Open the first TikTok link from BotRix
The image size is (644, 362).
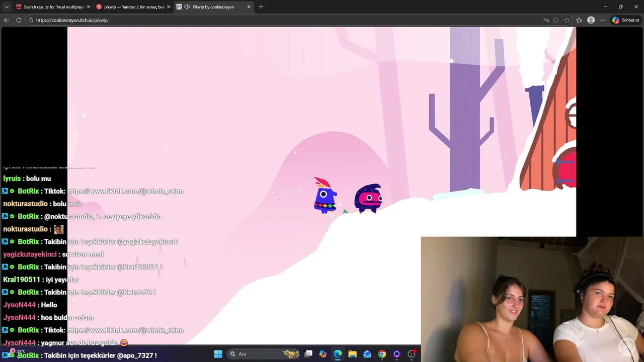tap(125, 191)
